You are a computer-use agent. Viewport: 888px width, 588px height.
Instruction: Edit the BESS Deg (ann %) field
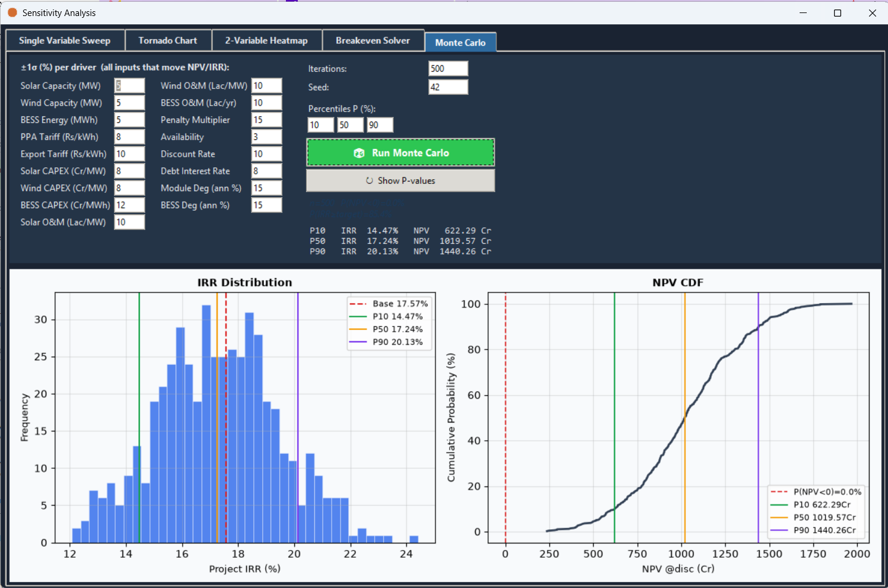[x=266, y=205]
